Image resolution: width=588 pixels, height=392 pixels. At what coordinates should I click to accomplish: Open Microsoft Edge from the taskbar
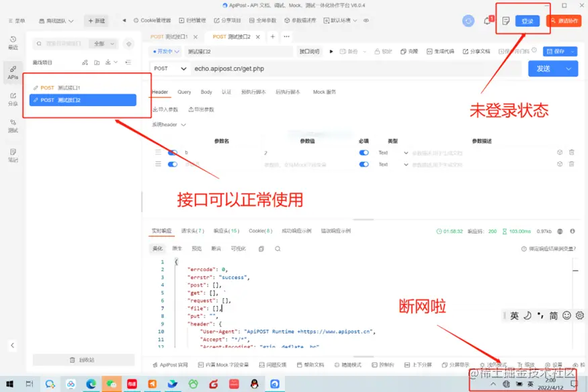tap(91, 384)
